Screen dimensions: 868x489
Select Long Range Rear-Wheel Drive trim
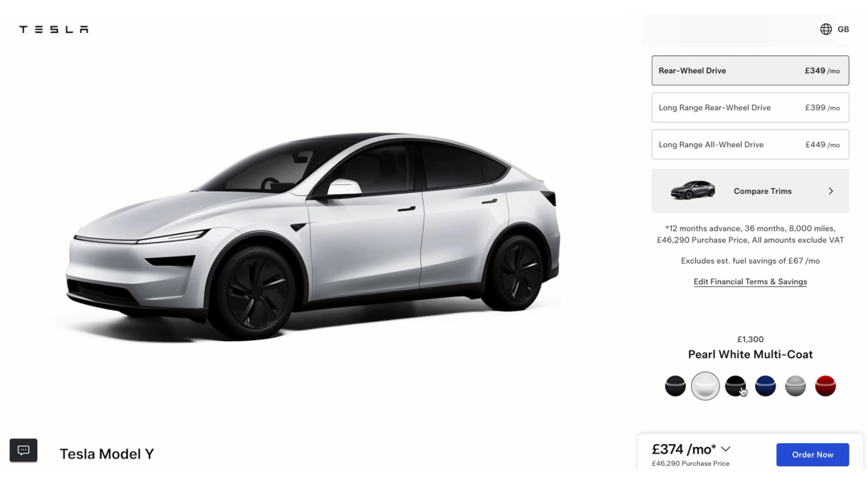point(750,108)
